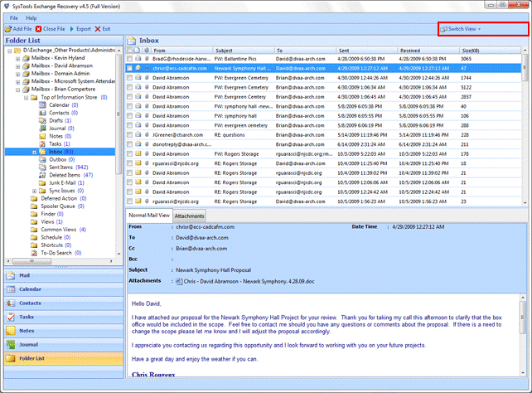Check the FW: Rogers Storage message checkbox
Viewport: 532px width, 393px height.
pos(129,153)
